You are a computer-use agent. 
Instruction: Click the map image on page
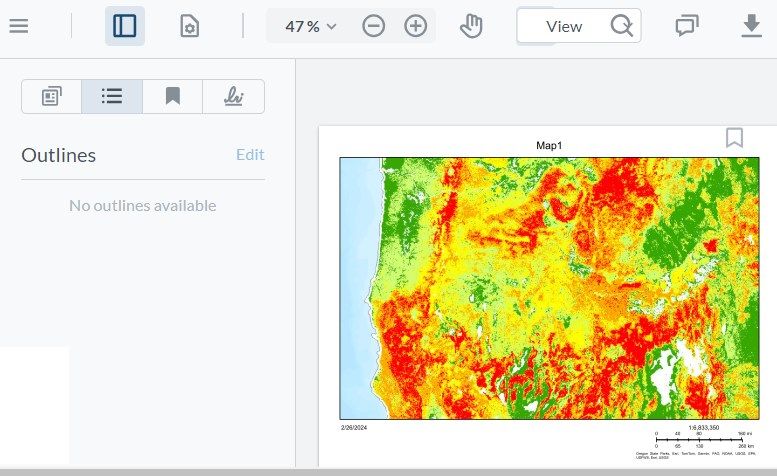click(549, 288)
